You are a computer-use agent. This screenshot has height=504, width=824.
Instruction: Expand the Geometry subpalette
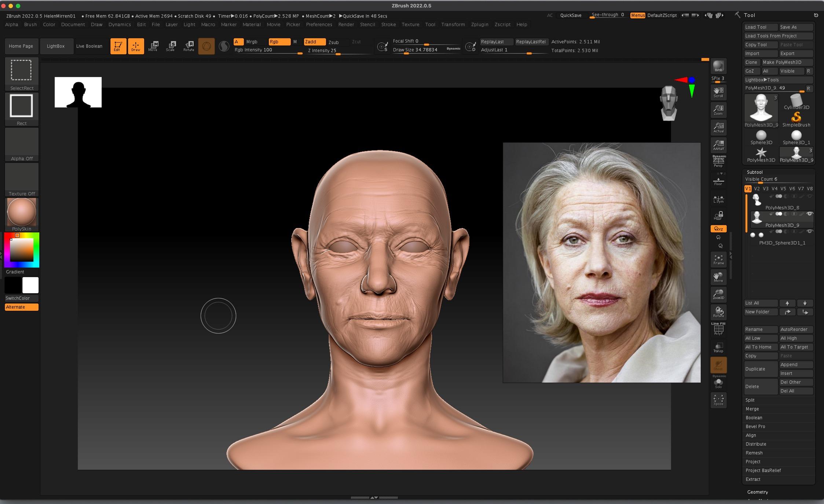[757, 492]
